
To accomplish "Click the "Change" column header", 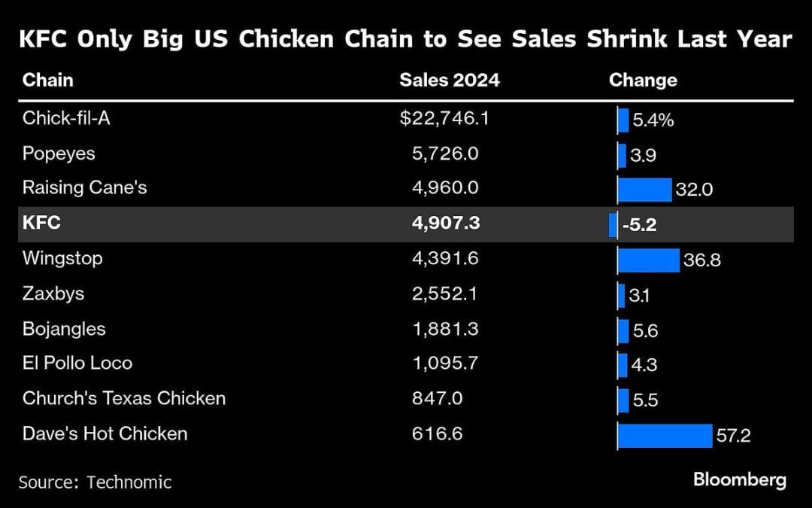I will pos(643,81).
